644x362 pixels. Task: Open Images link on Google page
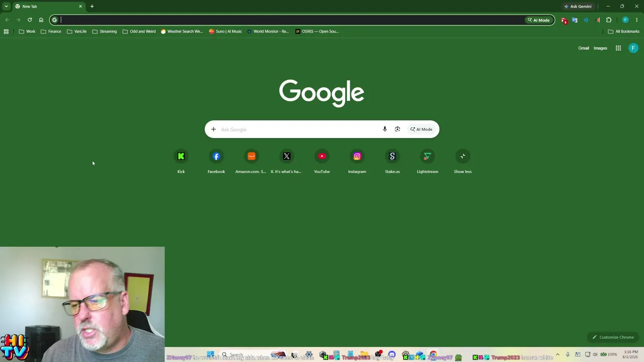click(600, 48)
